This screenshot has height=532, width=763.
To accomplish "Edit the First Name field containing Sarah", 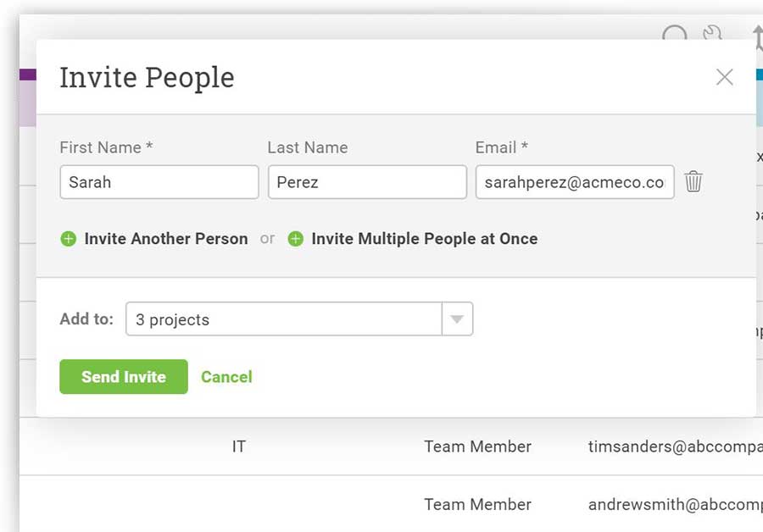I will pyautogui.click(x=159, y=182).
